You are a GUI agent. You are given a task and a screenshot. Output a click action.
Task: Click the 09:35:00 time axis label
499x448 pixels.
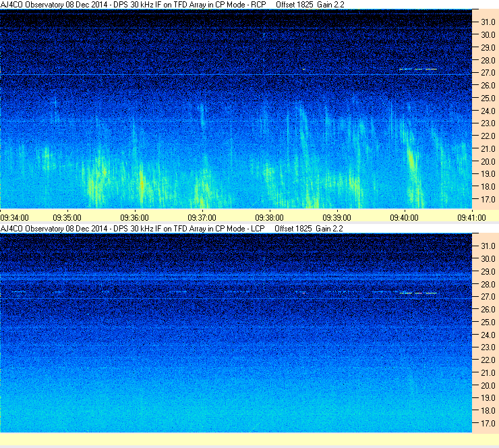(67, 218)
